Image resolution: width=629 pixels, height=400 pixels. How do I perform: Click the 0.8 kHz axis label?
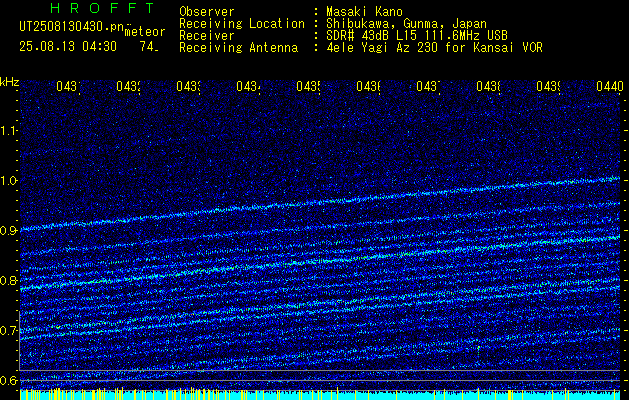8,280
